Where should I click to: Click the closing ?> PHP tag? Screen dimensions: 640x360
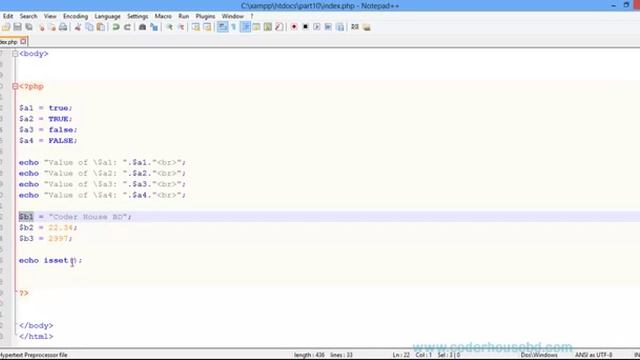24,293
